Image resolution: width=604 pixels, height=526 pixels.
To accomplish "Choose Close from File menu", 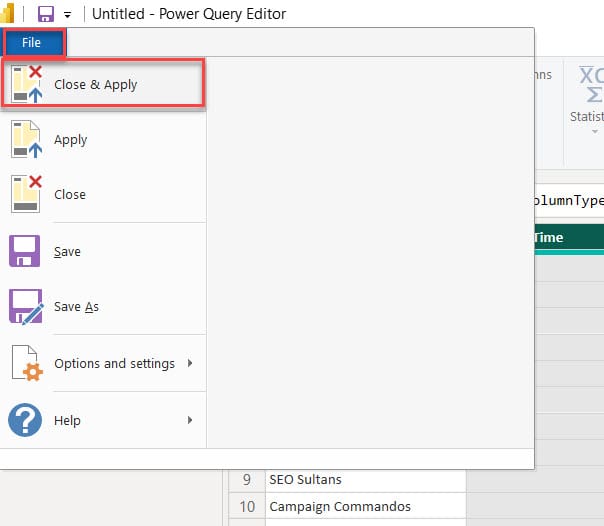I will (x=70, y=194).
